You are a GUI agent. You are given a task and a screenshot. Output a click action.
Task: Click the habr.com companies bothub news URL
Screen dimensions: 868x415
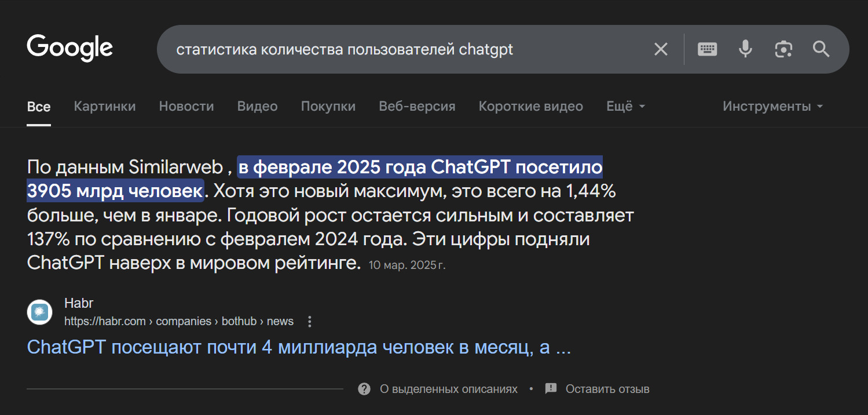click(x=179, y=321)
